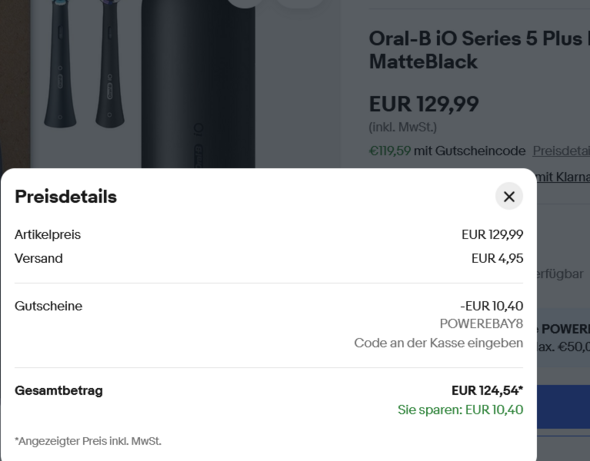Click the Angezeigter Preis inkl. MwSt. footnote
Screen dimensions: 590x461
click(x=88, y=441)
